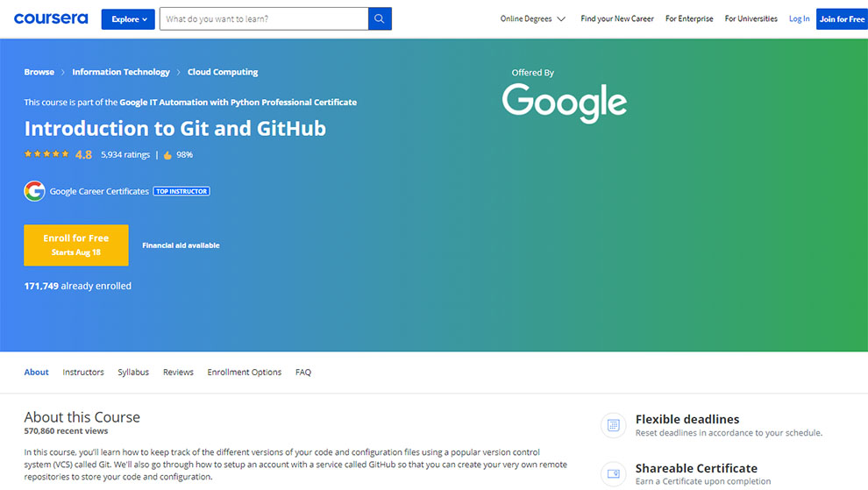Click the five-star rating icons
Screen dimensions: 868x490
pyautogui.click(x=46, y=154)
